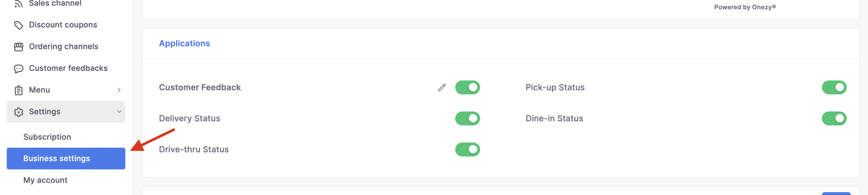Image resolution: width=868 pixels, height=195 pixels.
Task: Go to My account
Action: pos(46,180)
